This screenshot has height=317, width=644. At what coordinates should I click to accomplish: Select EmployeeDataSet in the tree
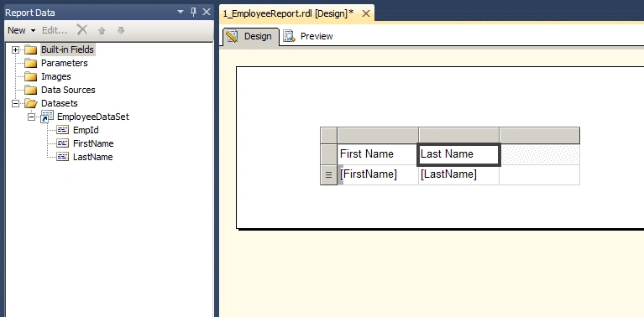click(93, 117)
